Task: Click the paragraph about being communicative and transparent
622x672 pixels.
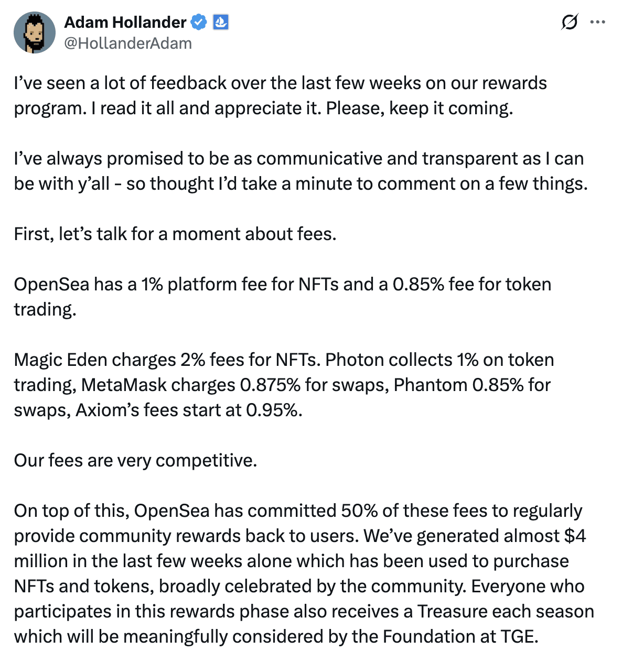Action: click(299, 171)
